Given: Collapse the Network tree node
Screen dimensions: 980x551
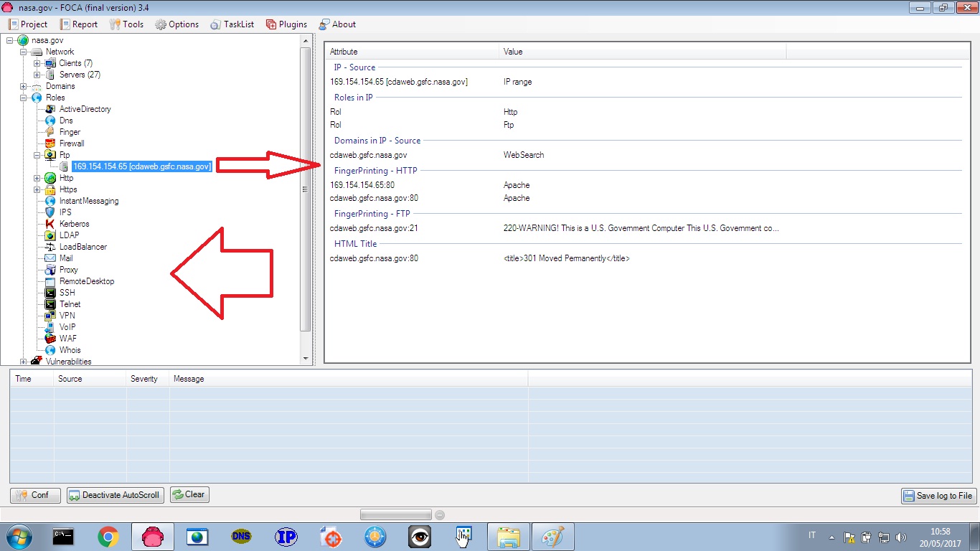Looking at the screenshot, I should click(x=24, y=52).
